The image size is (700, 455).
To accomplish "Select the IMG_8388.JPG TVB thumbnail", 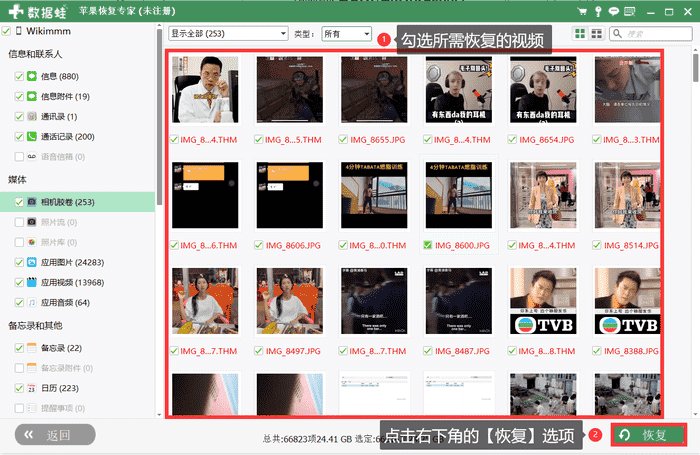I will 627,301.
